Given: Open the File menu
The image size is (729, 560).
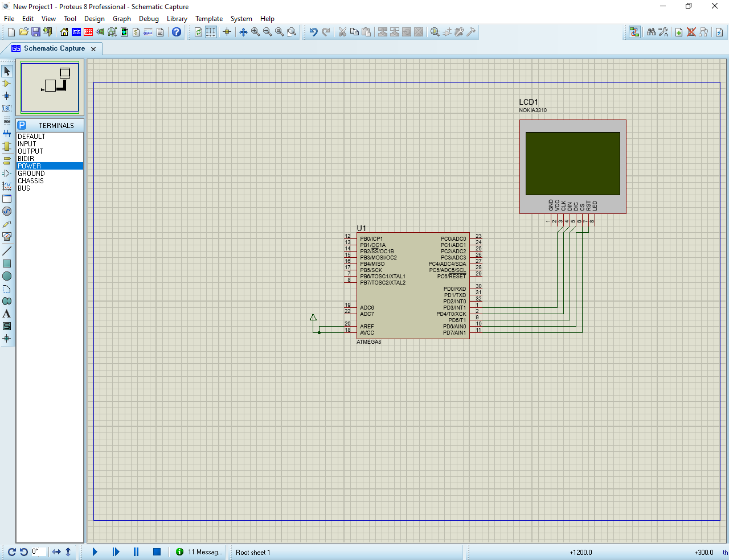Looking at the screenshot, I should pyautogui.click(x=9, y=19).
